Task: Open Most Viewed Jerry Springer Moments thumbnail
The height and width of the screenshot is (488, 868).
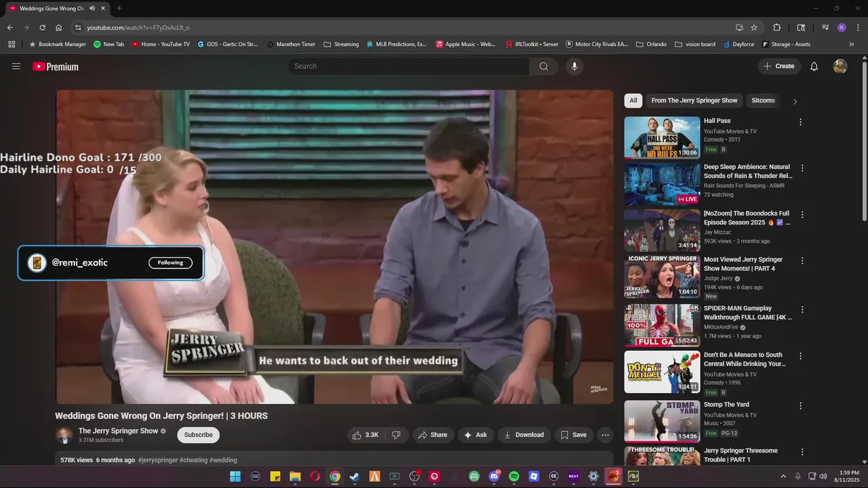Action: (662, 277)
